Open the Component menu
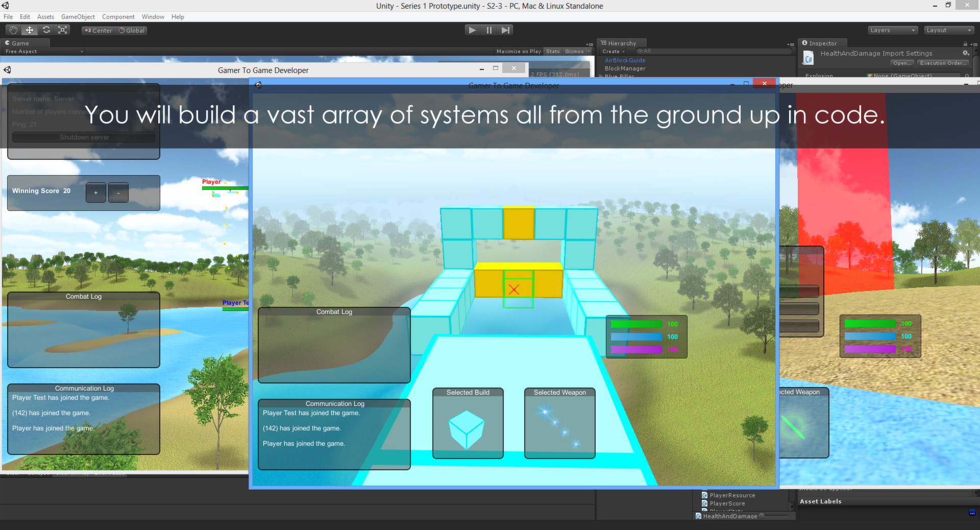Viewport: 980px width, 530px height. [x=118, y=17]
